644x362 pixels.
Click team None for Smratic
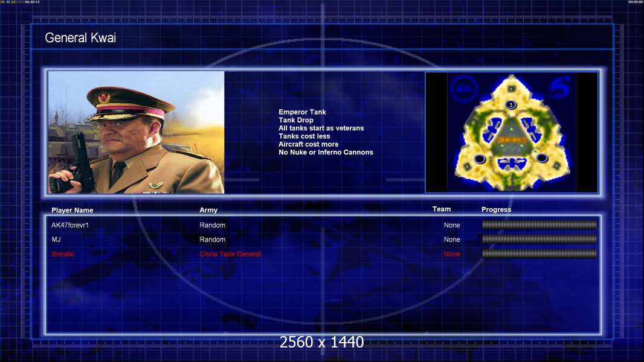(452, 254)
